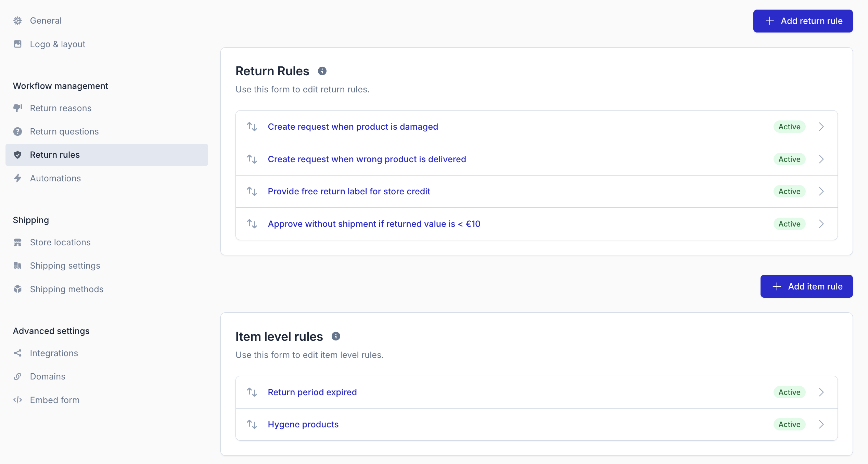
Task: Expand chevron for wrong product delivered rule
Action: (821, 159)
